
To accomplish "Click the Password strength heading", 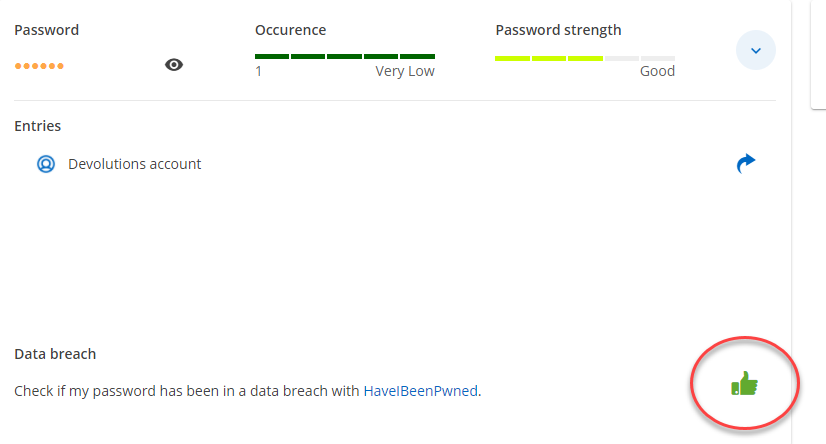I will click(558, 30).
